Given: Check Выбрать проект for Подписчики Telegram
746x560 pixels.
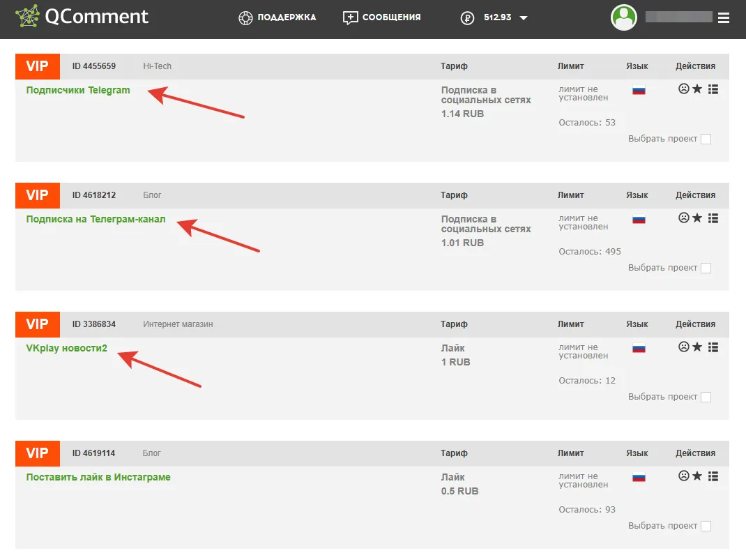Looking at the screenshot, I should point(706,139).
